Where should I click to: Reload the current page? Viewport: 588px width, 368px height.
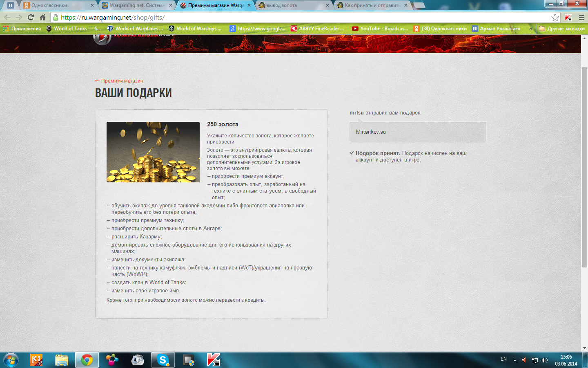click(31, 17)
